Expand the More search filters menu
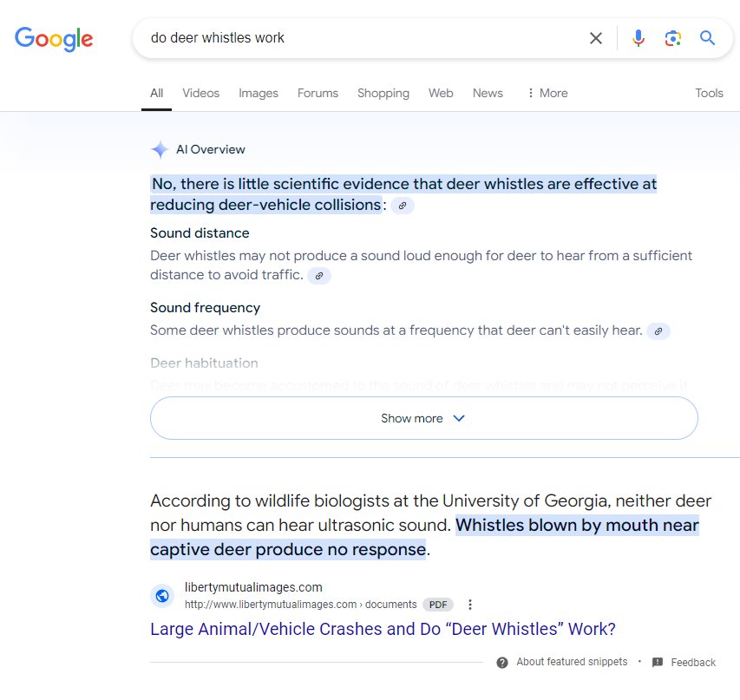This screenshot has height=700, width=740. 548,93
